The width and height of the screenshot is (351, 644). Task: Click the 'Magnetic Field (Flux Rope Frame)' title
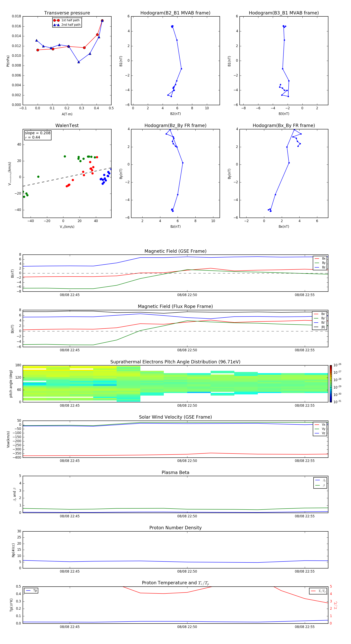click(x=175, y=307)
